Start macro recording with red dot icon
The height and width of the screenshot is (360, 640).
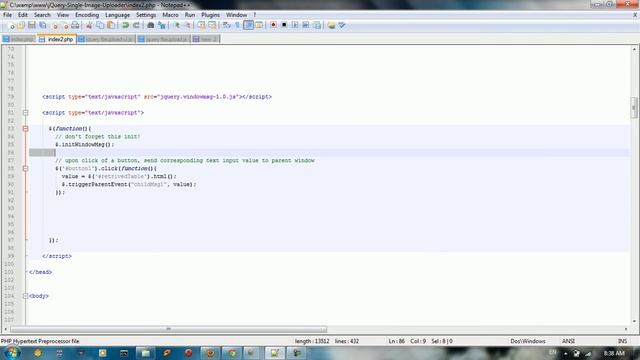(273, 25)
